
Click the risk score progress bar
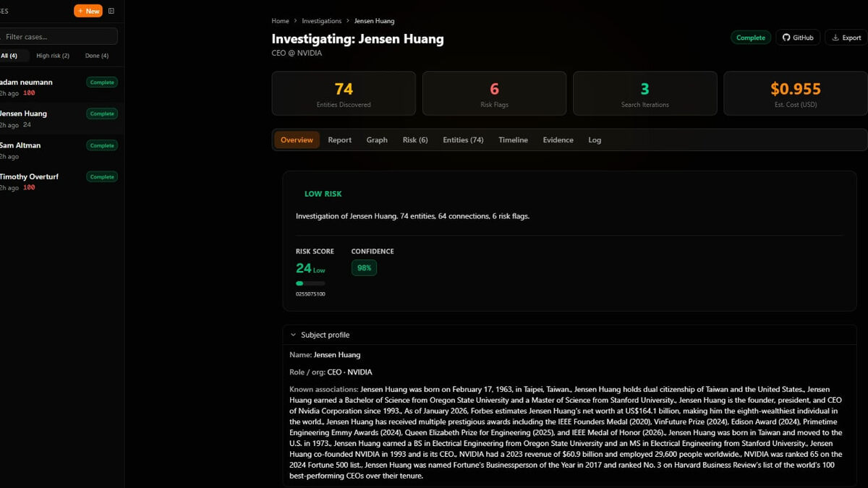click(x=310, y=283)
